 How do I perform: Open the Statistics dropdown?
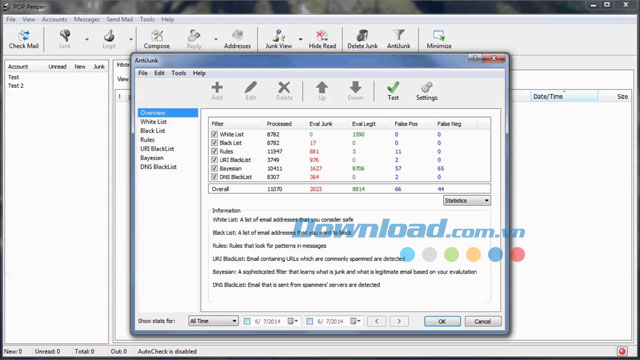tap(467, 200)
